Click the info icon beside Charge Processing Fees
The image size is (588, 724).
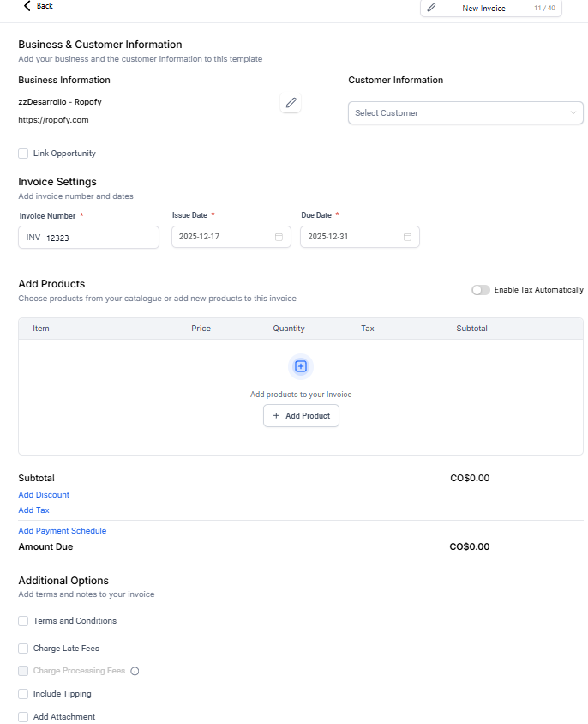point(135,671)
